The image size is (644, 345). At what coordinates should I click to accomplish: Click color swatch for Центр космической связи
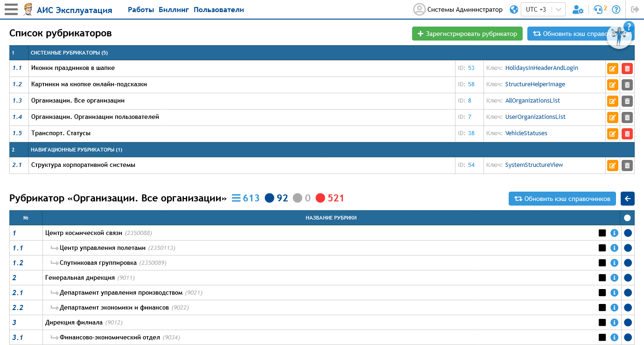602,233
